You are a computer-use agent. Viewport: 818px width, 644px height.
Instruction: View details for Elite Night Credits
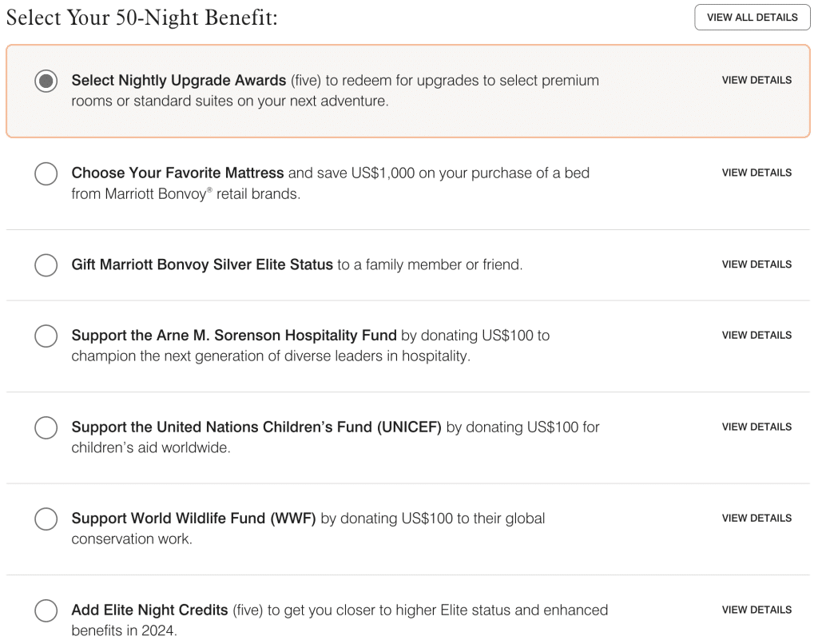point(756,610)
